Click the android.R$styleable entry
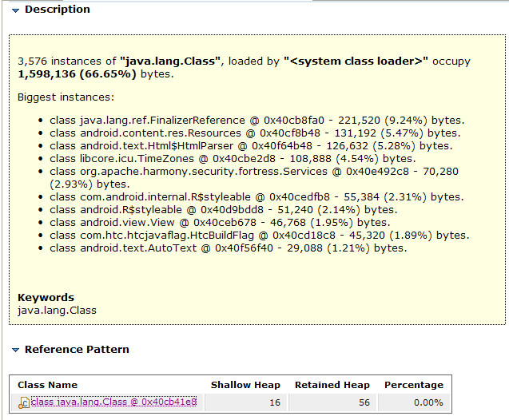Image resolution: width=509 pixels, height=420 pixels. pos(224,210)
